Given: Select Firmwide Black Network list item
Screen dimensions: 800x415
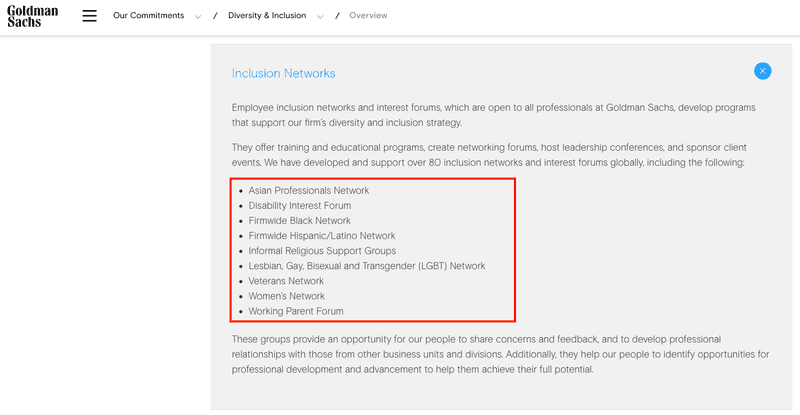Looking at the screenshot, I should [x=299, y=221].
